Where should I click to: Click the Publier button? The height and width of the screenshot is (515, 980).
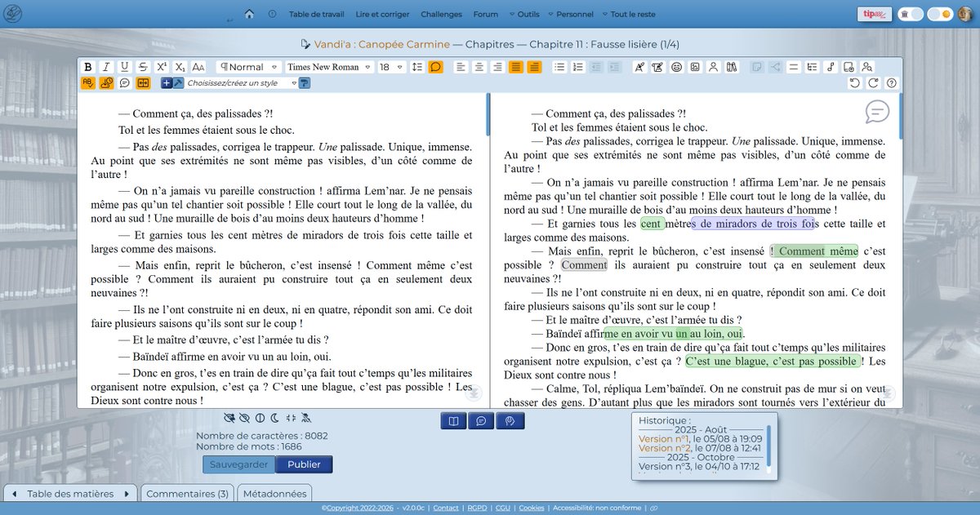tap(304, 464)
